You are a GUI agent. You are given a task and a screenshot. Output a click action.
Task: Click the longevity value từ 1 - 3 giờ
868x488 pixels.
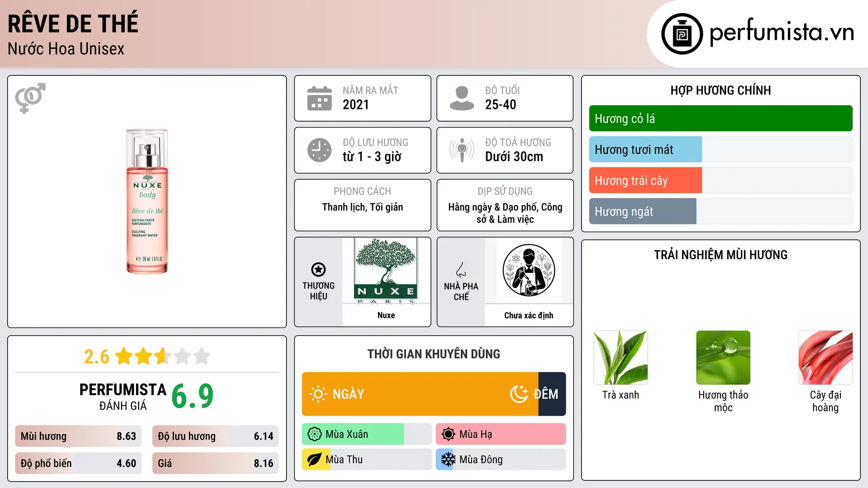click(x=372, y=157)
